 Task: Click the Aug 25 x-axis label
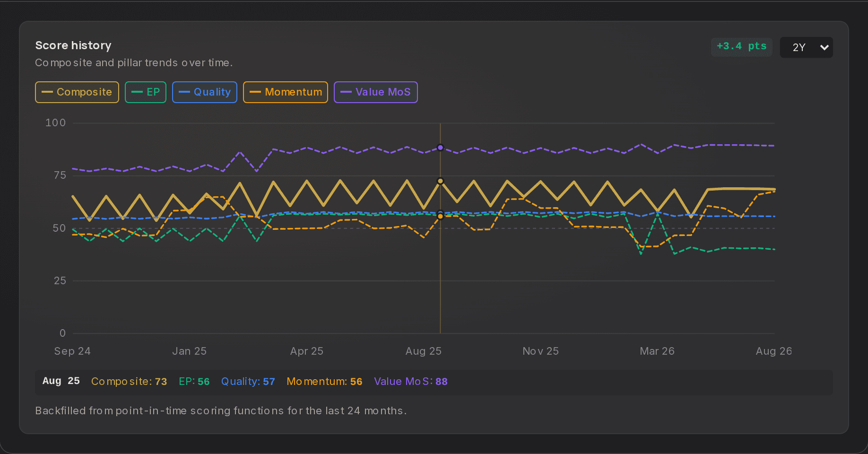pos(424,351)
